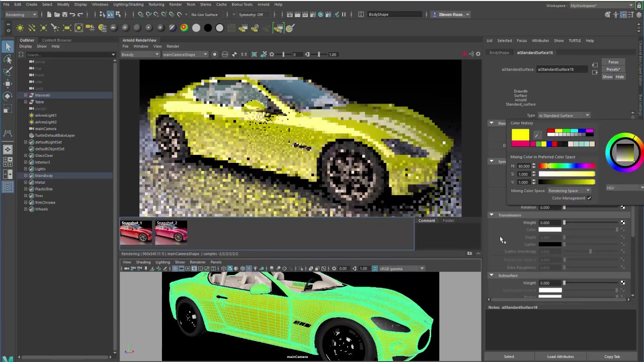Save the scene with the floppy disk icon

pos(64,15)
